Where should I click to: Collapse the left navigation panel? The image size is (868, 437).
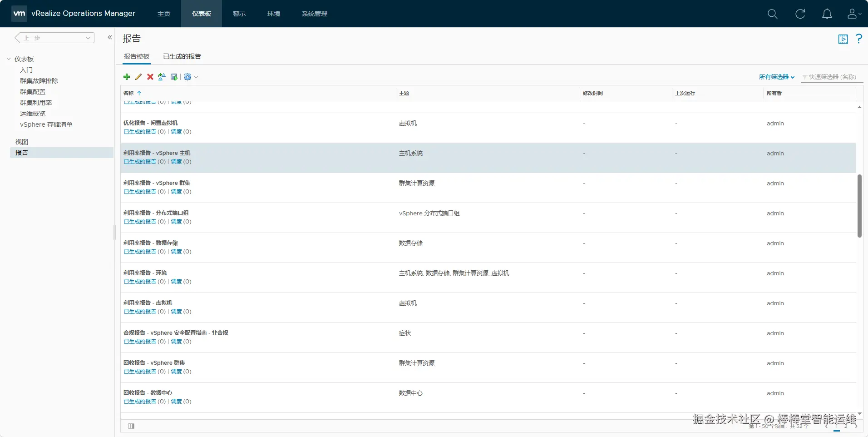point(109,37)
